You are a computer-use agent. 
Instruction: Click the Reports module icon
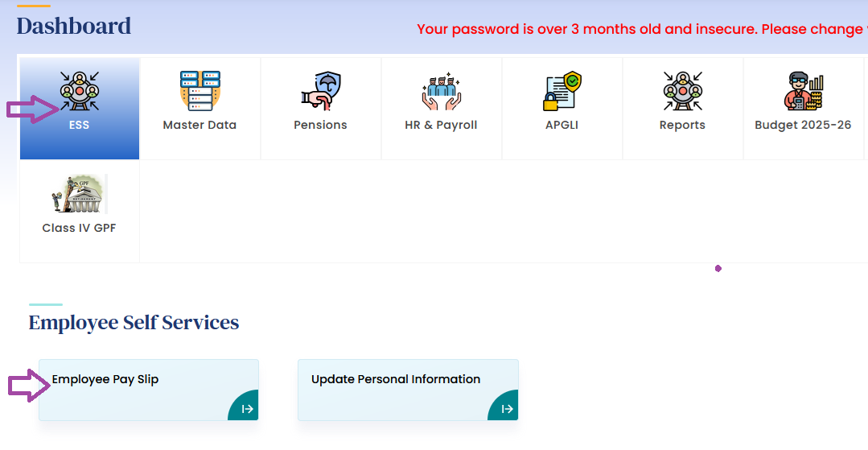click(x=682, y=90)
